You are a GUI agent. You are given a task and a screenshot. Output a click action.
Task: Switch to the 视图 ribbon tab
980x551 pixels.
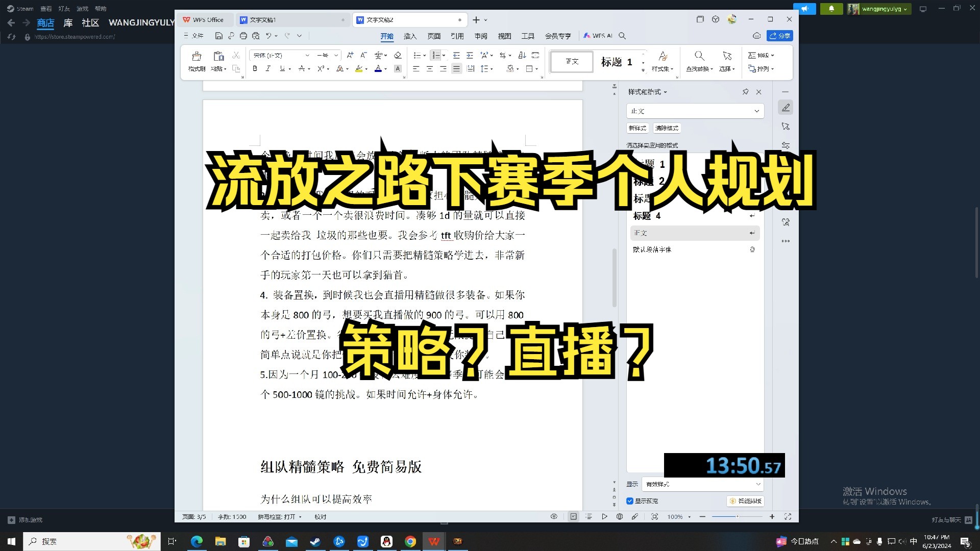point(504,36)
